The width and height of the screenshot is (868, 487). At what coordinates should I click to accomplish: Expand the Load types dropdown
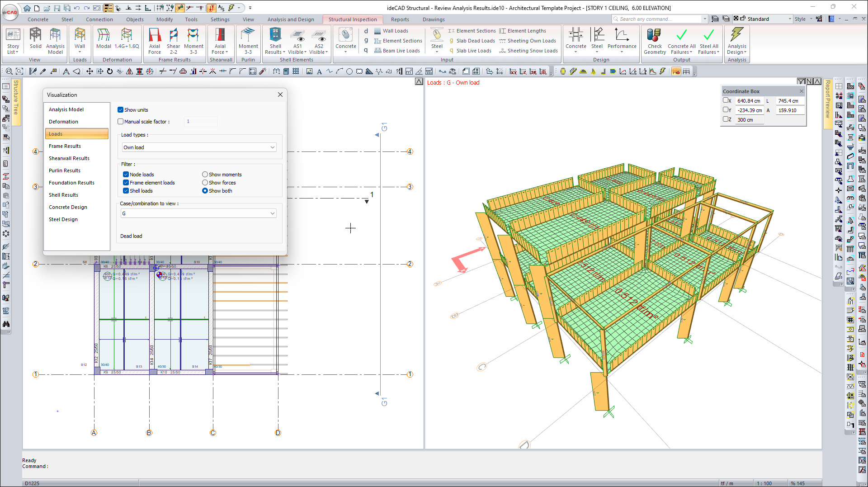[x=272, y=147]
